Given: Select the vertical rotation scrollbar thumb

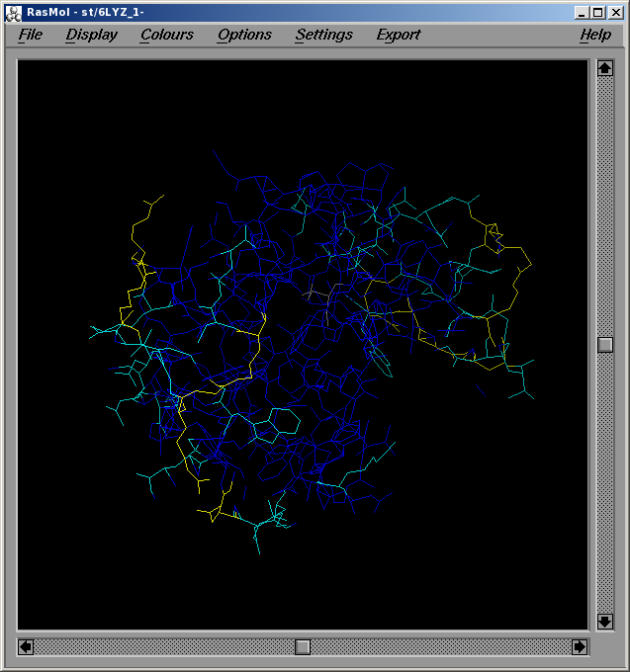Looking at the screenshot, I should [x=605, y=345].
